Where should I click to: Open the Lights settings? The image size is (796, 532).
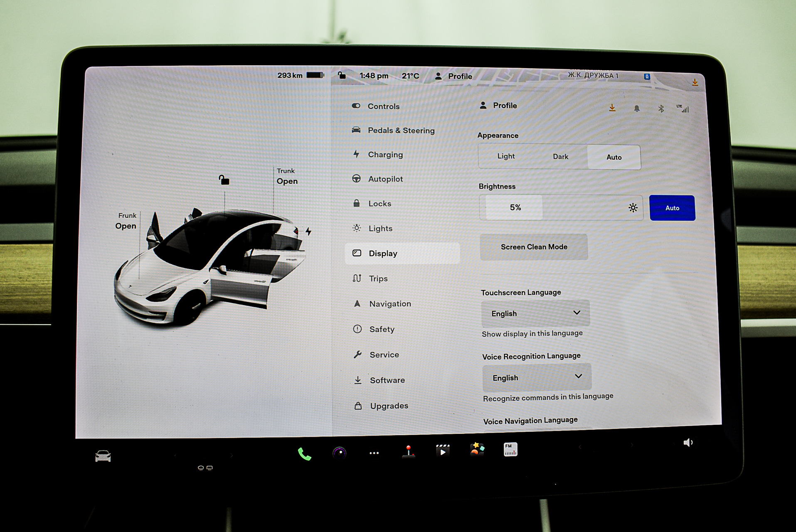[372, 229]
